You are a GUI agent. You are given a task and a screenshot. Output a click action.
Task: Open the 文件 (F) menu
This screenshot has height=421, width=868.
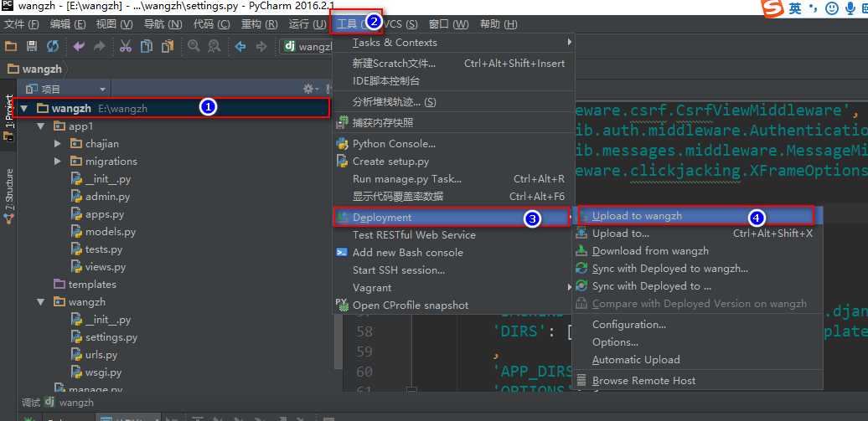point(22,24)
